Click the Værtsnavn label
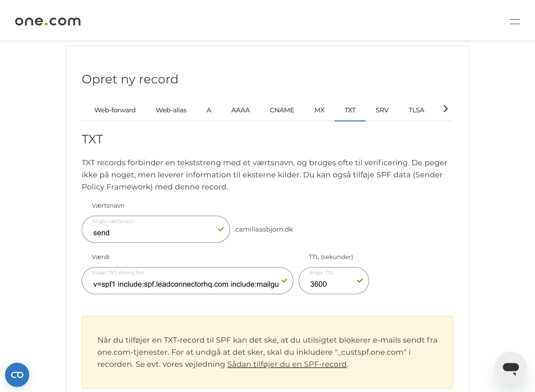535x392 pixels. pos(108,206)
